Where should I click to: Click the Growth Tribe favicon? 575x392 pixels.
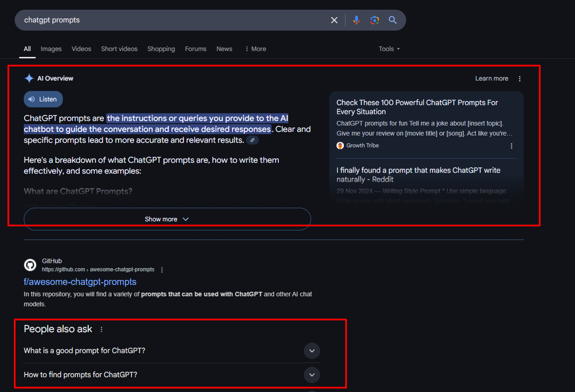[340, 145]
